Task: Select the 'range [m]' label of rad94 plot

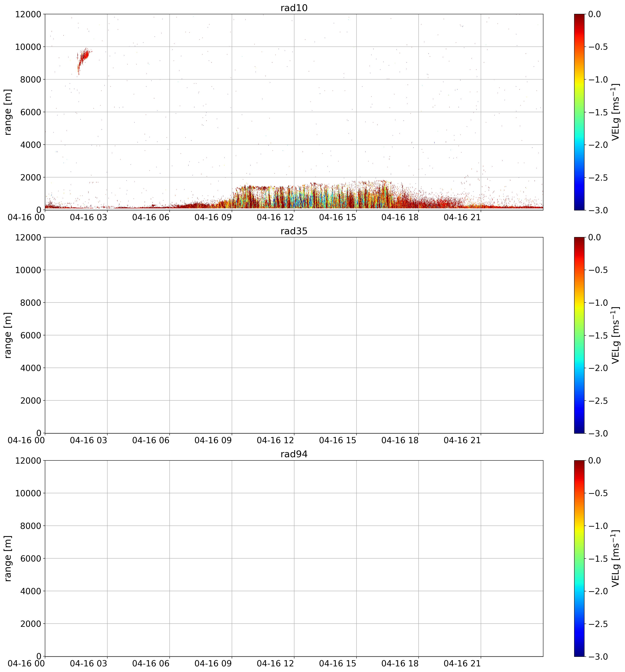Action: click(x=8, y=558)
